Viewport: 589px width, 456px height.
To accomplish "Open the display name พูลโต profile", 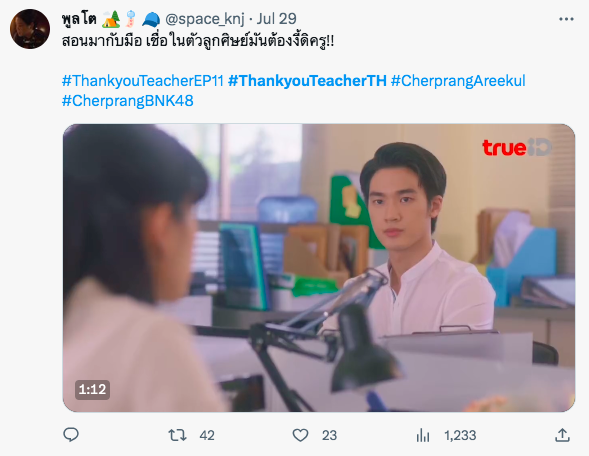I will 79,19.
